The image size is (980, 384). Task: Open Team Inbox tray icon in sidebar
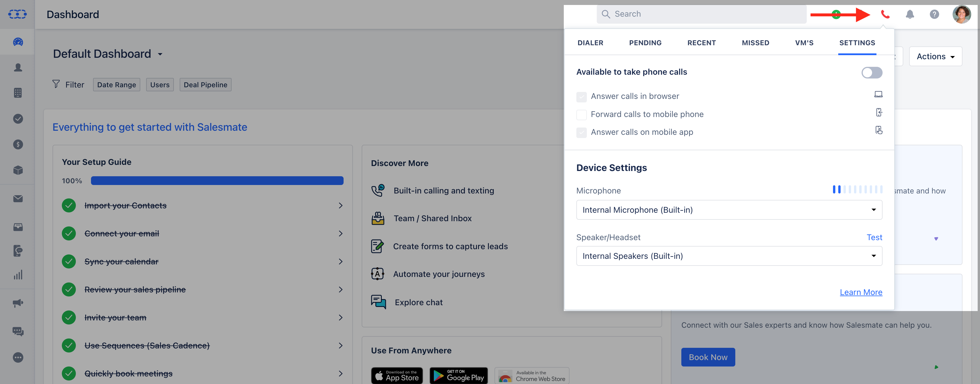[18, 227]
